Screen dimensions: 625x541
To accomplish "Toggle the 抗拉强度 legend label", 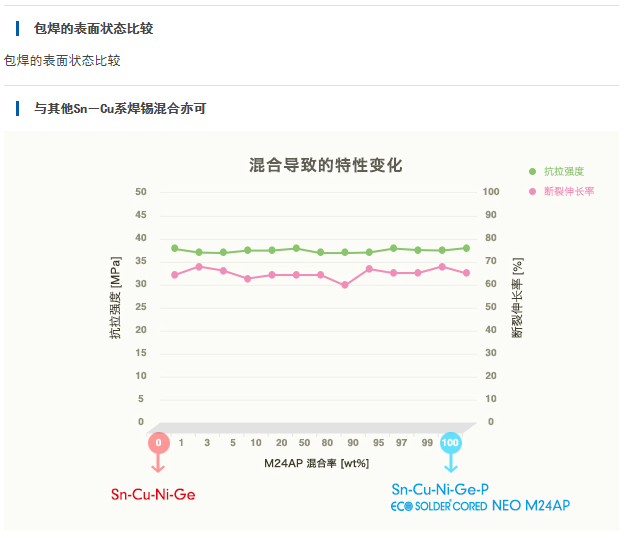I will tap(563, 171).
